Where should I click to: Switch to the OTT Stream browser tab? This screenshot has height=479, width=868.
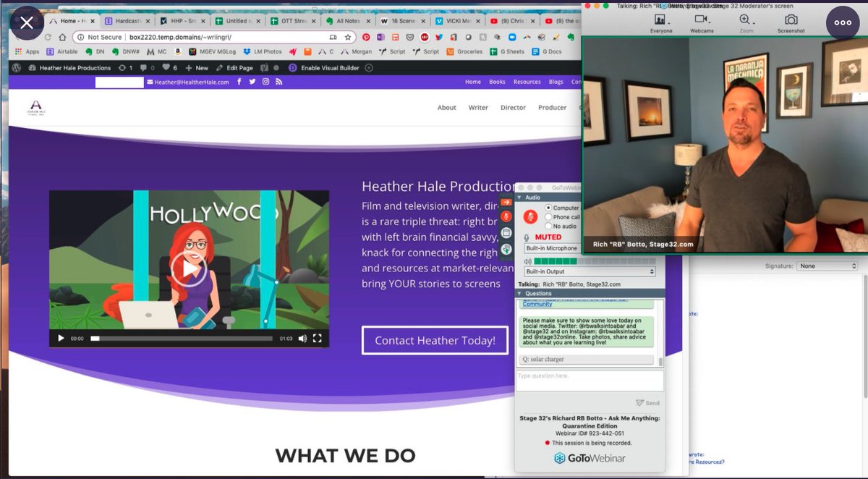(x=293, y=21)
